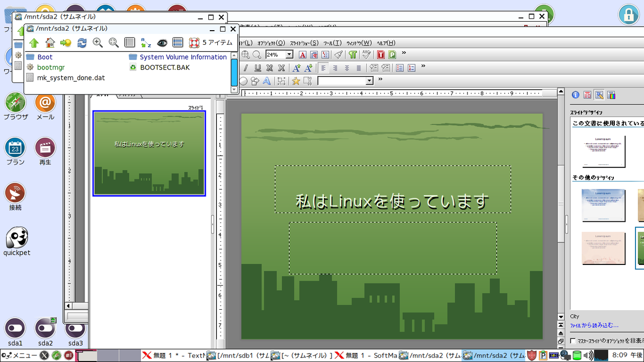Click the red T toolbar icon
Image resolution: width=644 pixels, height=362 pixels.
(380, 54)
